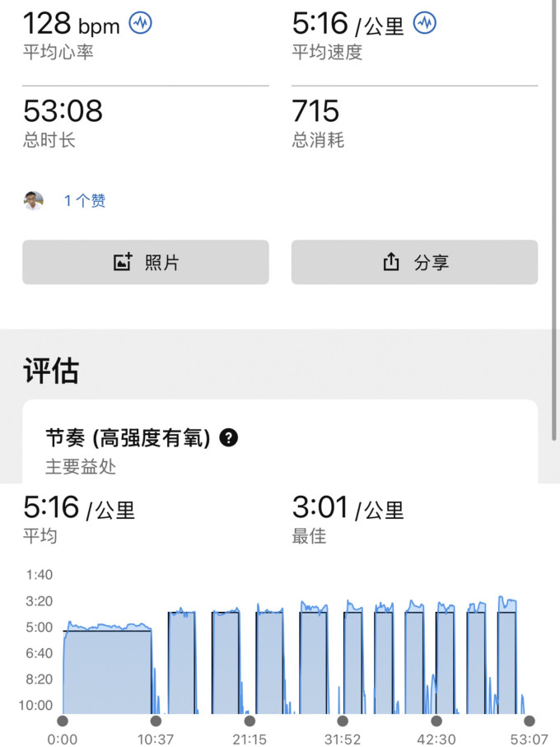The width and height of the screenshot is (560, 747).
Task: Tap the 3:01 /公里 best pace value
Action: click(x=348, y=507)
